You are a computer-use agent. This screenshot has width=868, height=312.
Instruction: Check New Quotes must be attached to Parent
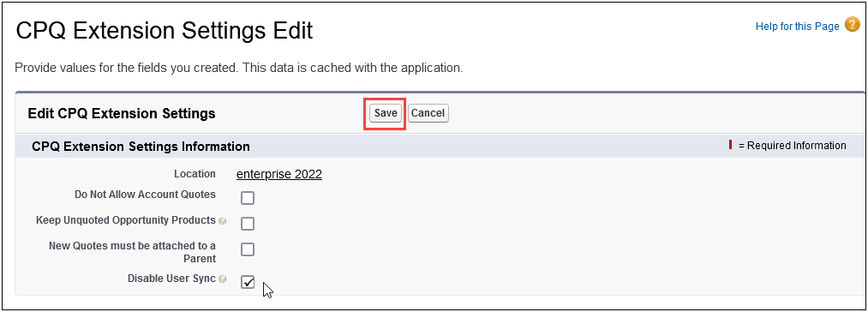click(x=248, y=249)
